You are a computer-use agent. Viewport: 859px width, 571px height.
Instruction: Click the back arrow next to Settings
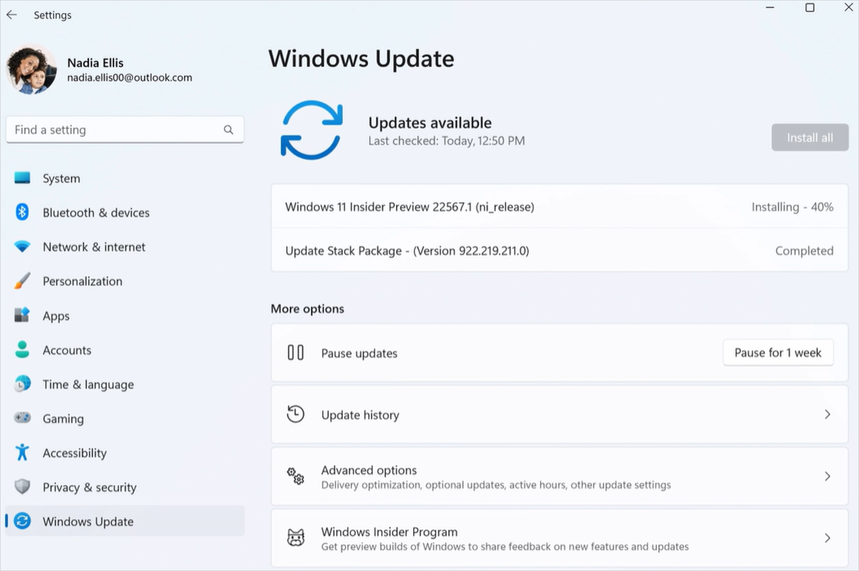[x=12, y=15]
